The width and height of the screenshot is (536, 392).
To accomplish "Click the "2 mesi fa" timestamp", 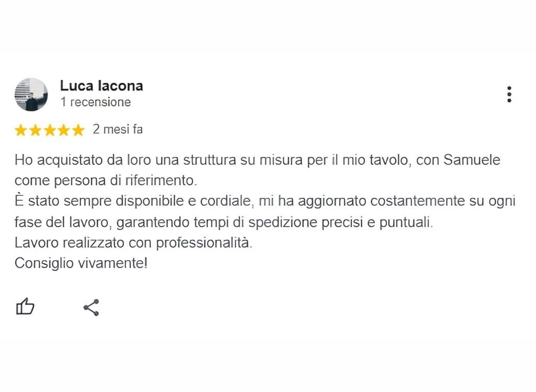I will (x=117, y=129).
